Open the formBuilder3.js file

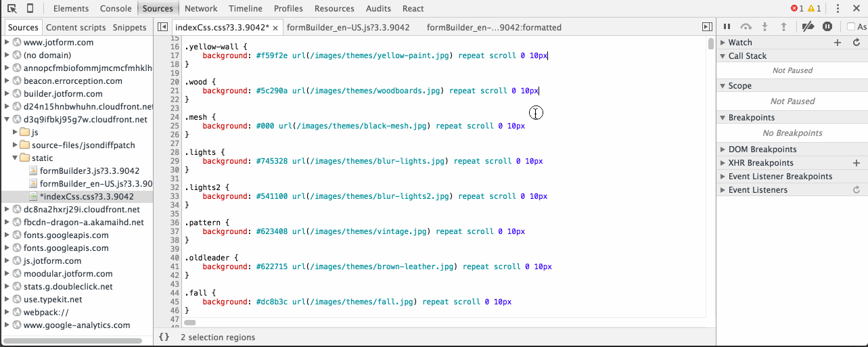(89, 170)
